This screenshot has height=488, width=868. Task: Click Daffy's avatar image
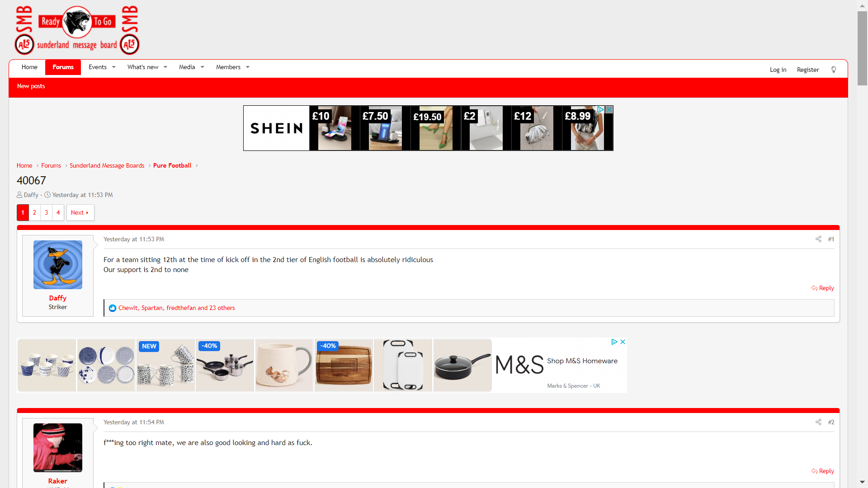point(58,265)
